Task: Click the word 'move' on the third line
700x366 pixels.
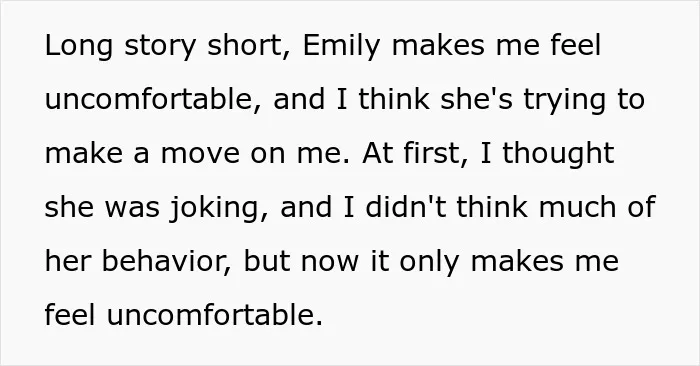Action: 200,154
